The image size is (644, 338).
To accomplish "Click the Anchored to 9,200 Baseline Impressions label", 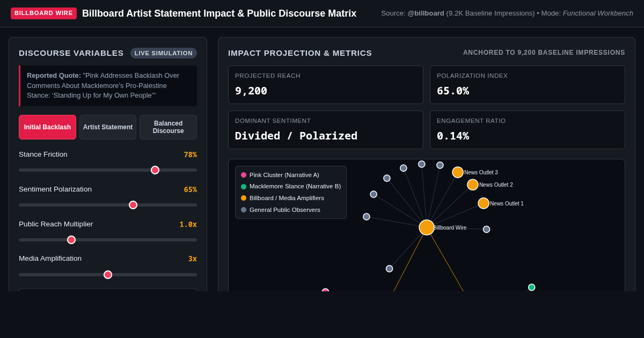I will tap(544, 53).
